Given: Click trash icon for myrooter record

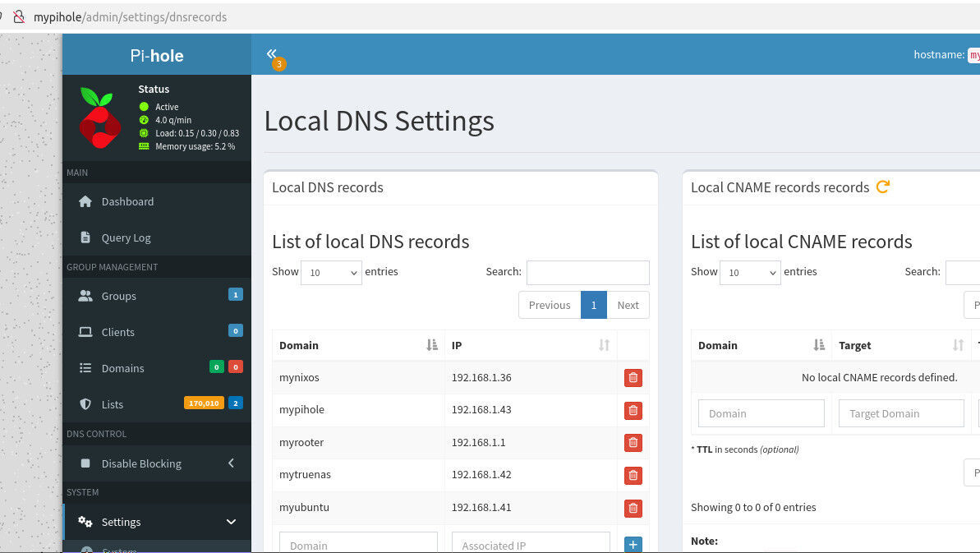Looking at the screenshot, I should [x=633, y=443].
